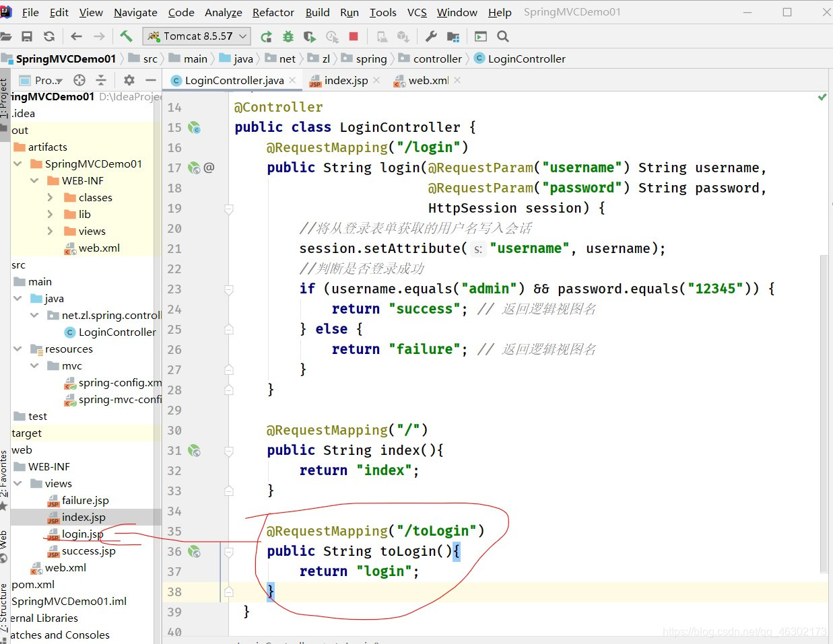Select failure.jsp in the project tree

tap(78, 500)
